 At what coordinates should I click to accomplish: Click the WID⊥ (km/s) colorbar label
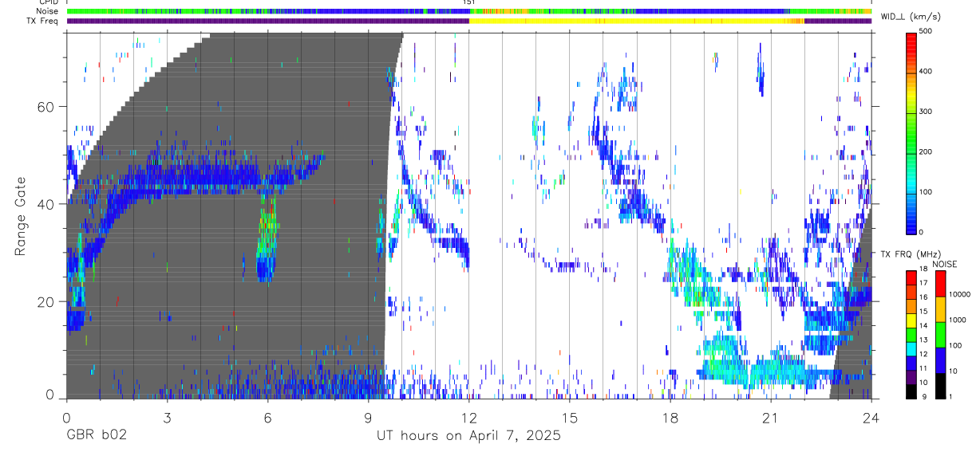[x=911, y=16]
